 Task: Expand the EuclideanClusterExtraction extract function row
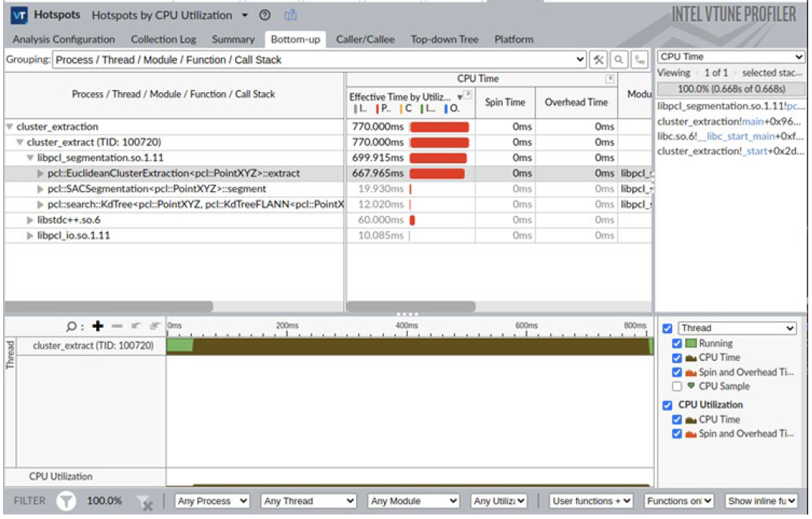(x=40, y=174)
